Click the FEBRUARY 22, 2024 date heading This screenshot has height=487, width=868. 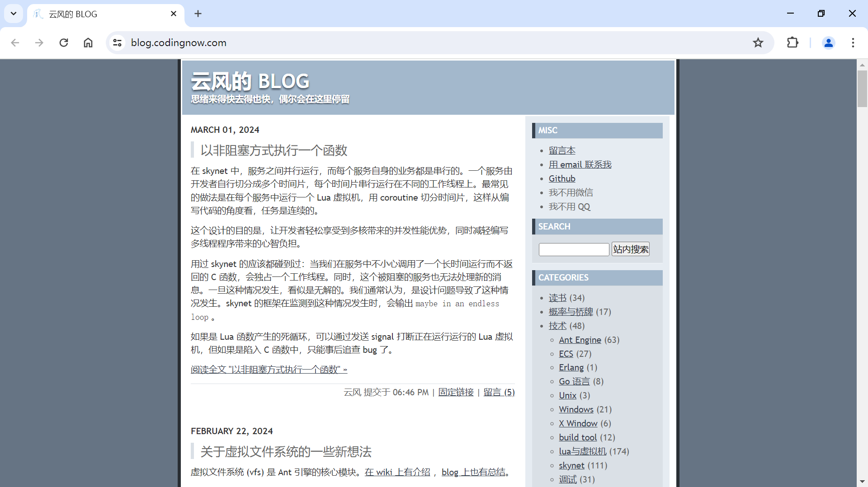(231, 431)
